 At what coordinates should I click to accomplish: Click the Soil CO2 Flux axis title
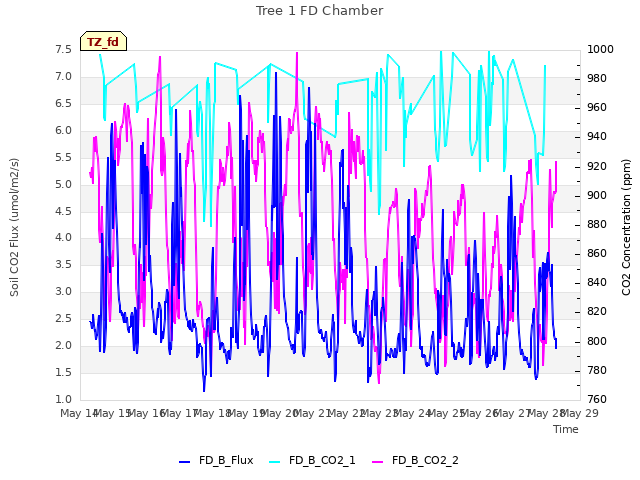tap(14, 227)
